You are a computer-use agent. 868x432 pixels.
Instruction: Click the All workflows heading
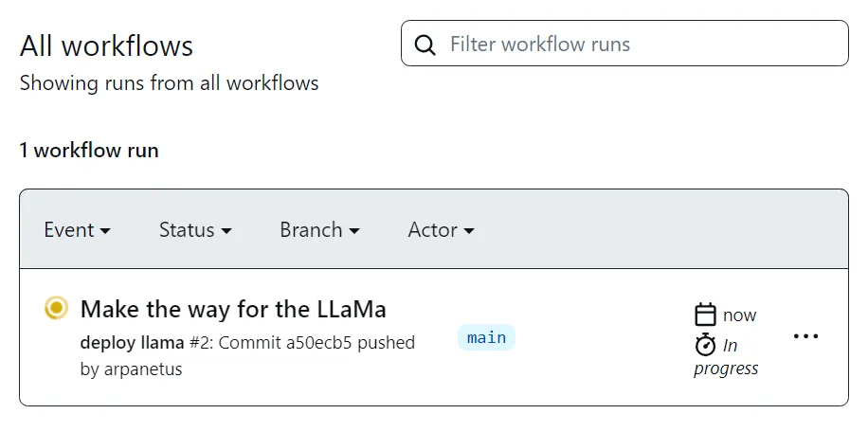pyautogui.click(x=106, y=45)
